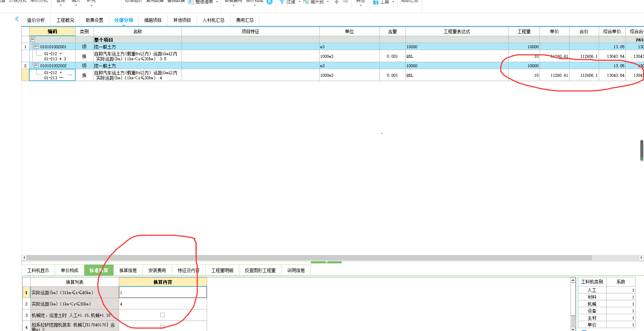This screenshot has width=644, height=331.
Task: Go to the 其他项目 tab
Action: [x=182, y=20]
